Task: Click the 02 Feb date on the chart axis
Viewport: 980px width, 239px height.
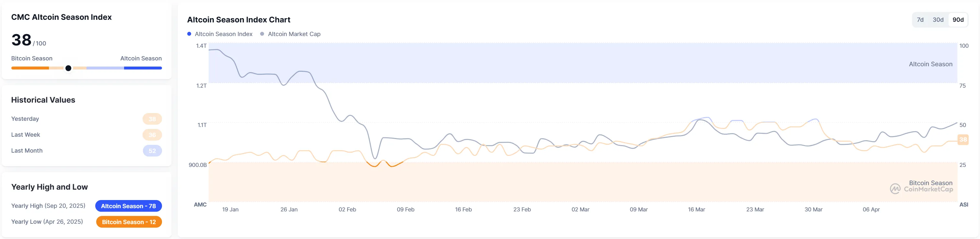Action: [347, 209]
